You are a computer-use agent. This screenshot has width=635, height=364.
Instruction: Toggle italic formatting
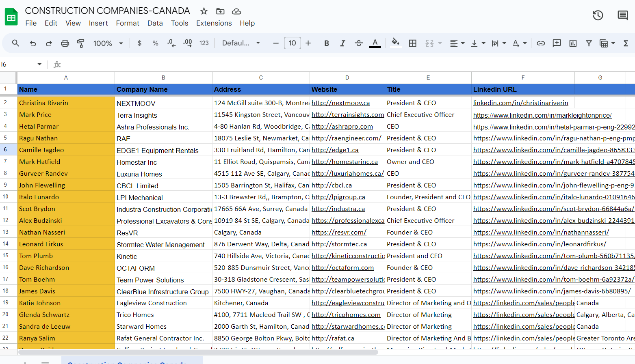pyautogui.click(x=342, y=43)
